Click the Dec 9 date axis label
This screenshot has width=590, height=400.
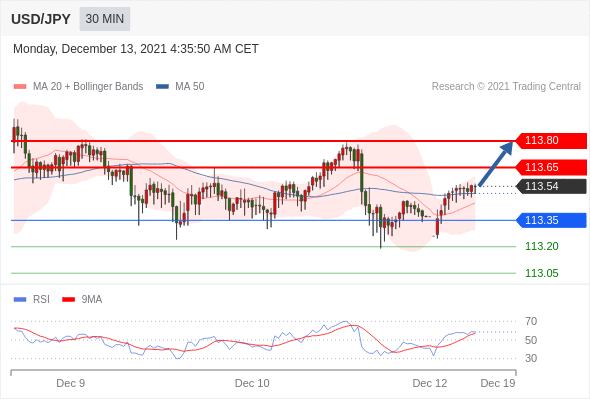(x=70, y=383)
